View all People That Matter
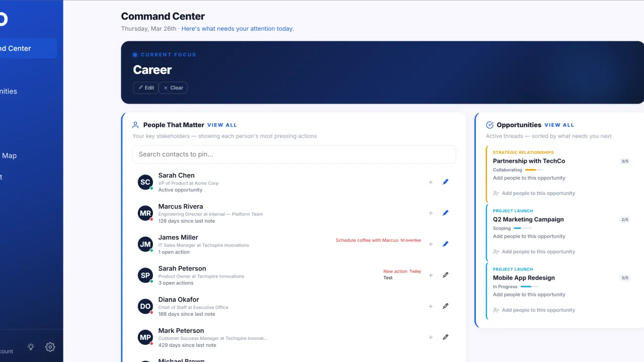Viewport: 644px width, 362px height. [222, 125]
